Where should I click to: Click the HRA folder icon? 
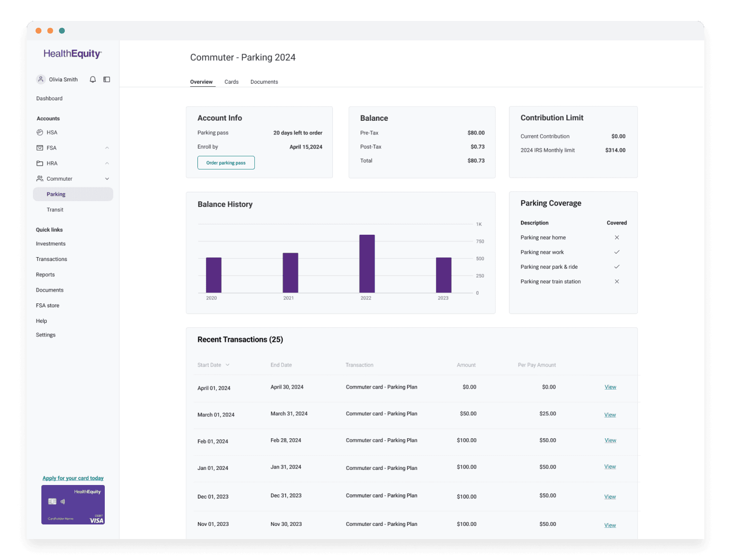pos(40,163)
